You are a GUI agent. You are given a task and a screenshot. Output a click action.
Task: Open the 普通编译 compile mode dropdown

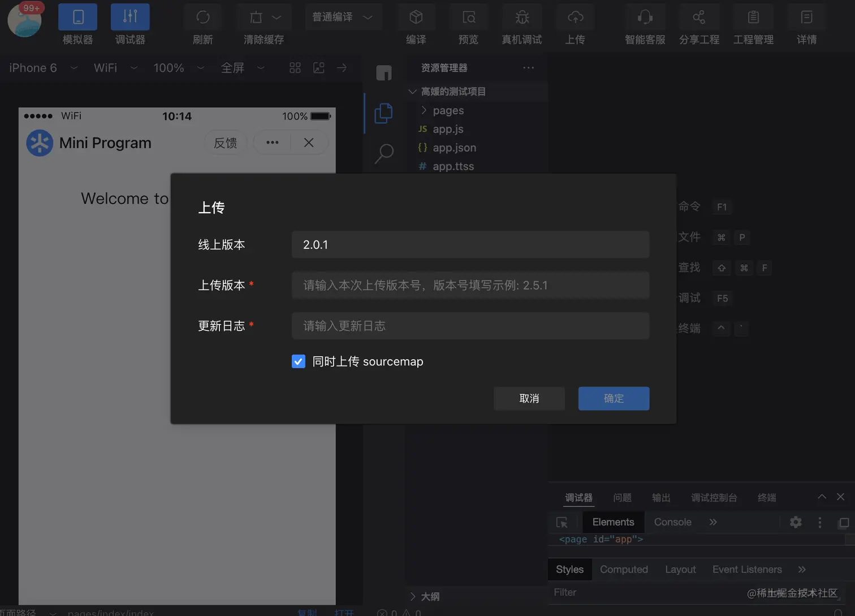click(x=343, y=17)
